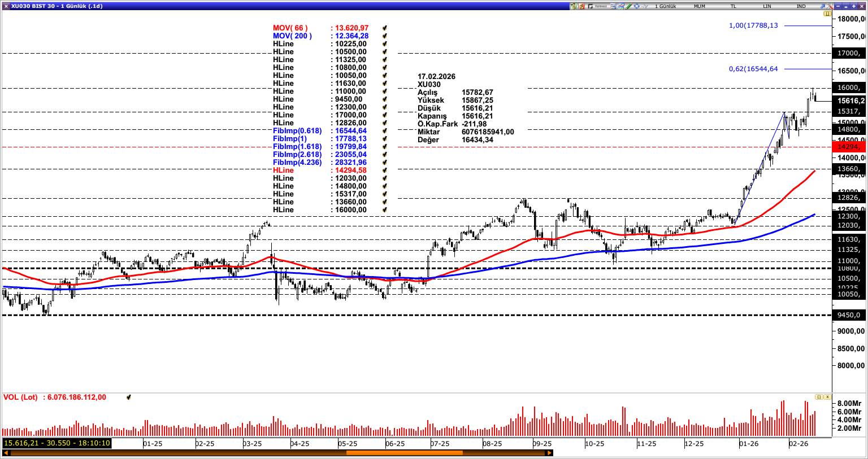Select the LIN scale option
Screen dimensions: 868x459
pos(767,6)
